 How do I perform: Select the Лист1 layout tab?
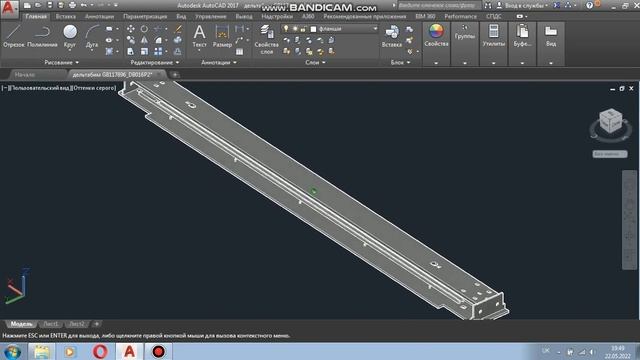[51, 324]
